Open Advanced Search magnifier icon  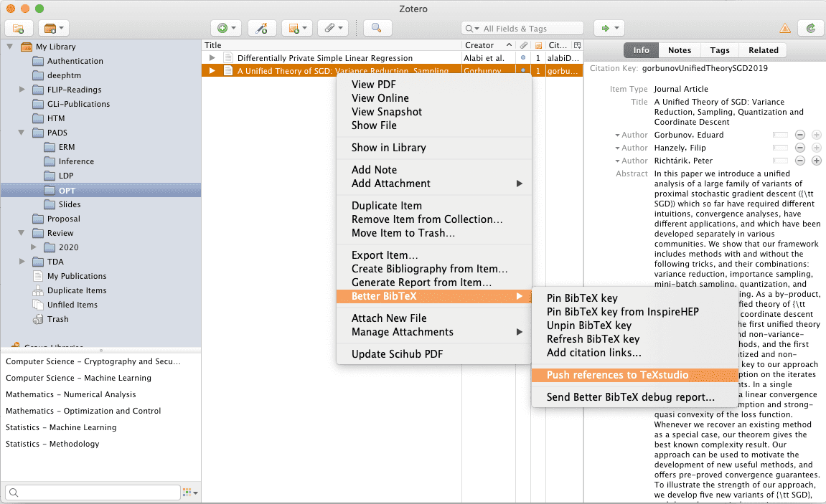[x=377, y=28]
